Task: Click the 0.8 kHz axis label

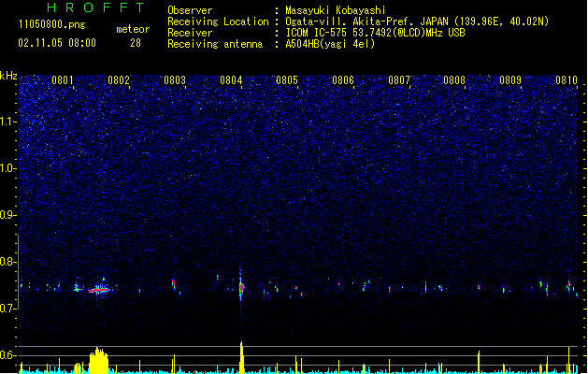Action: tap(8, 262)
